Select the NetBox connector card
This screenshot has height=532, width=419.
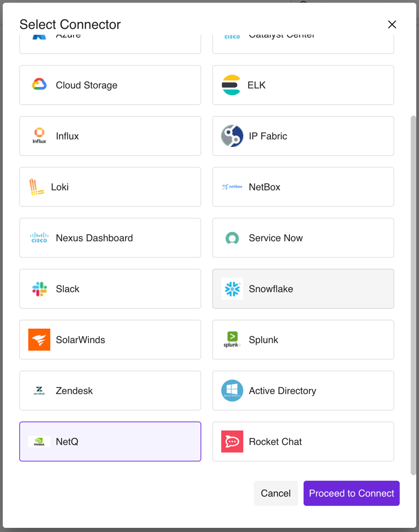(x=303, y=187)
